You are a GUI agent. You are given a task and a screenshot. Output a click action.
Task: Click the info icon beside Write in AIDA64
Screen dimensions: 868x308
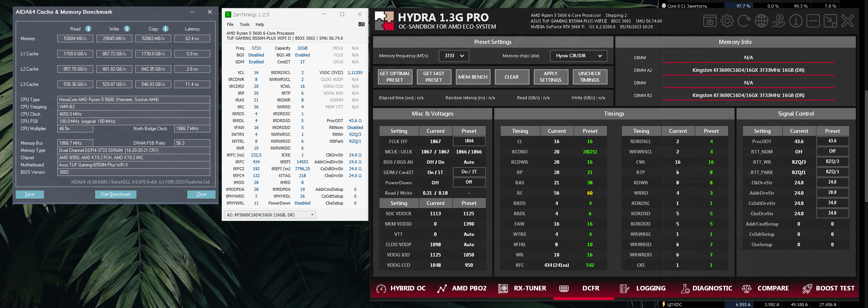127,29
